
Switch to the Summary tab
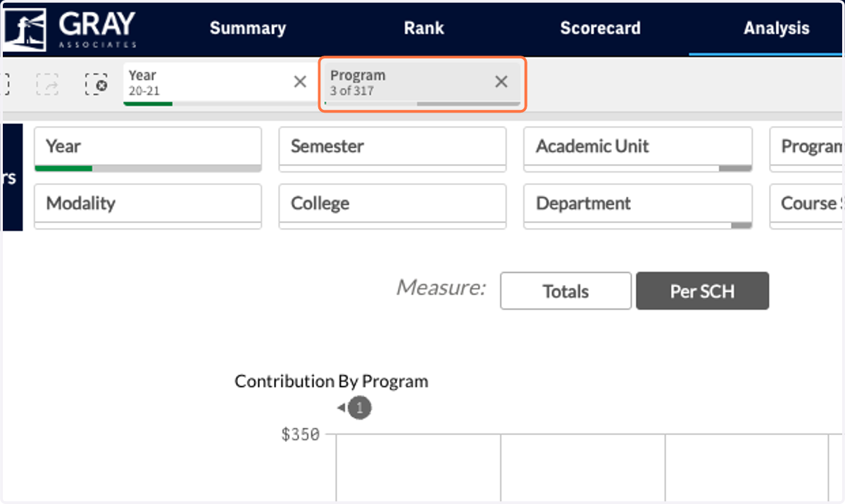(x=248, y=28)
